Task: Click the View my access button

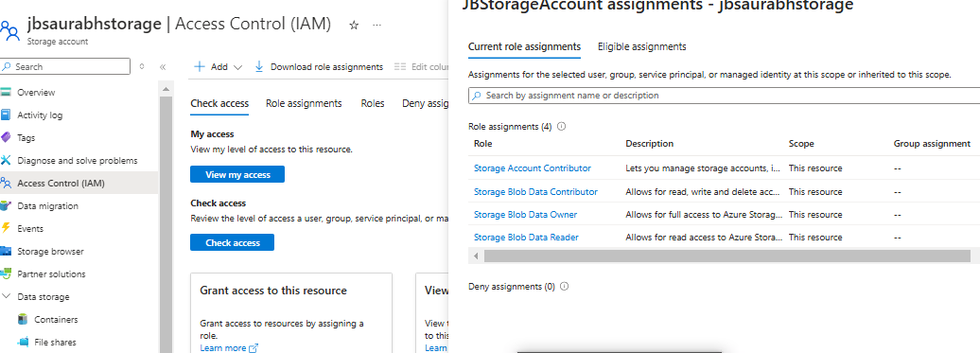Action: point(237,174)
